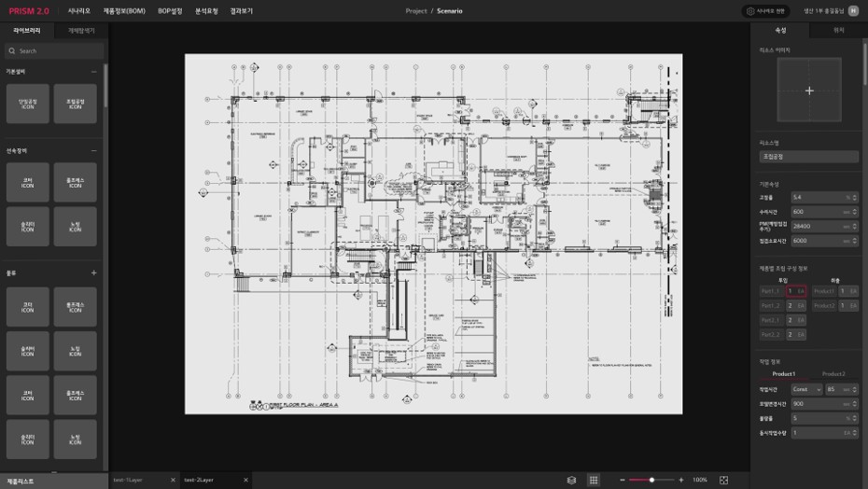
Task: Click the plus icon in resource image box
Action: click(x=809, y=91)
